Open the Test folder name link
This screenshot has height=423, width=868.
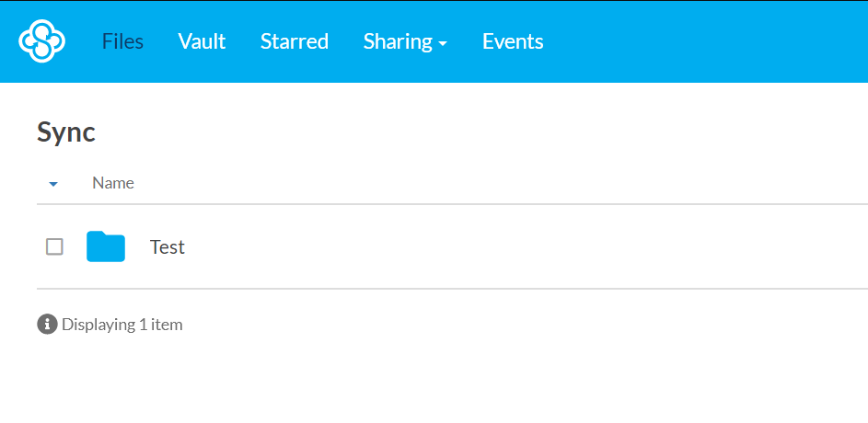tap(168, 246)
